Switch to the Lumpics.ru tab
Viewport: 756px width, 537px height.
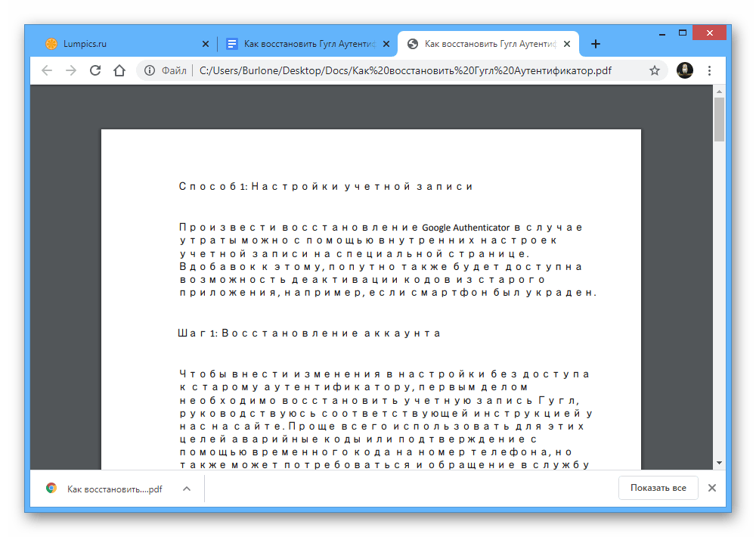[113, 44]
